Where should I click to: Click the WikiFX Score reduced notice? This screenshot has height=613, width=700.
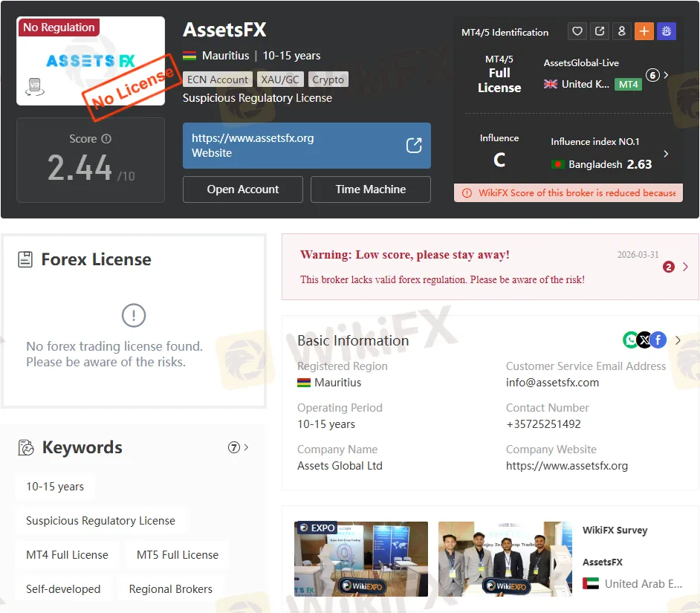click(568, 193)
